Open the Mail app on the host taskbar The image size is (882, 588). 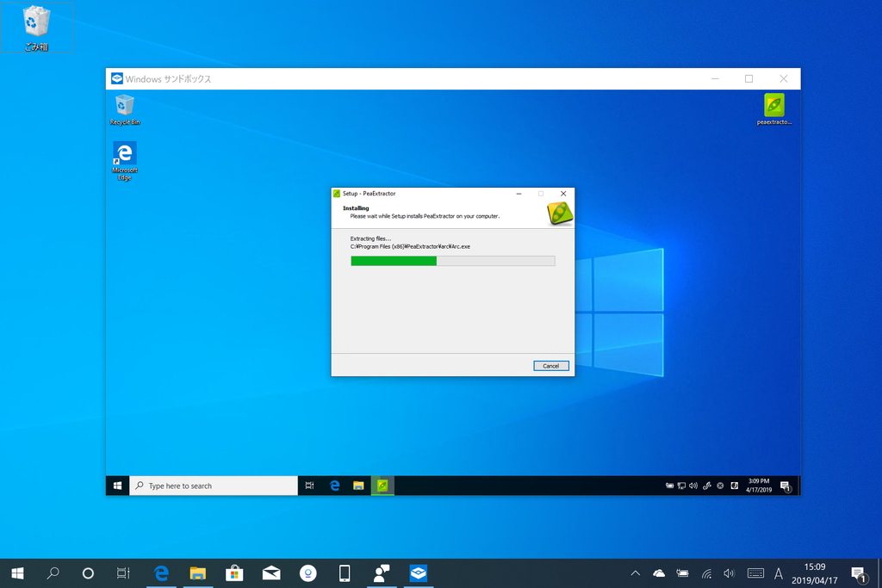coord(270,573)
